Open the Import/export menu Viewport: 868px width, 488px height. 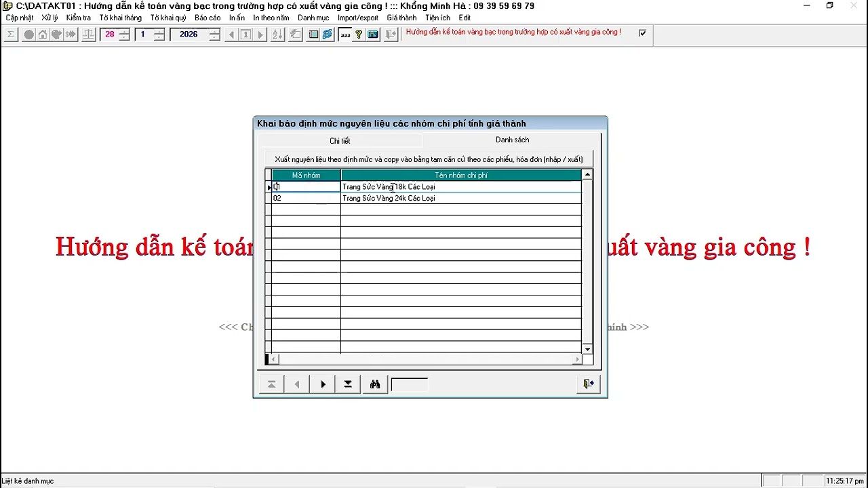pyautogui.click(x=358, y=18)
